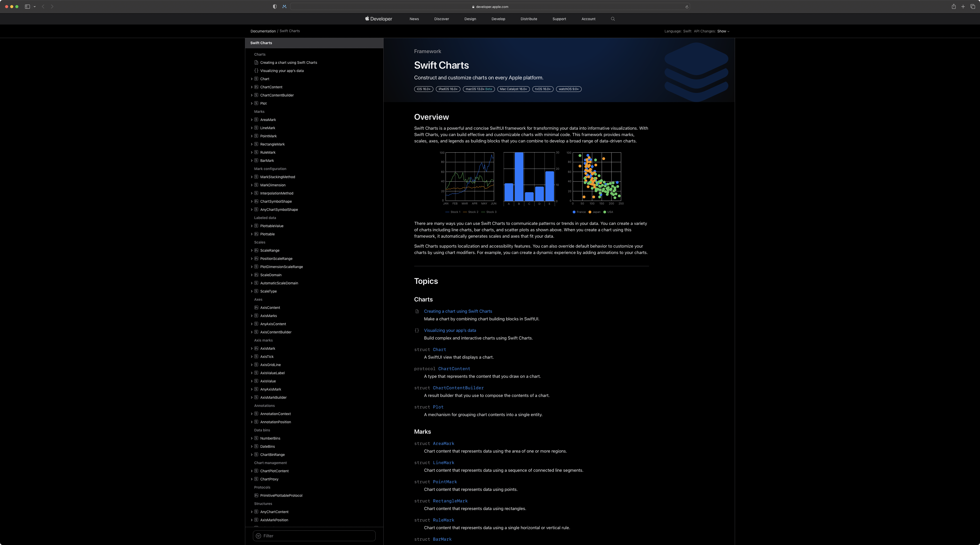
Task: Open Creating a chart using Swift Charts link
Action: pos(458,311)
